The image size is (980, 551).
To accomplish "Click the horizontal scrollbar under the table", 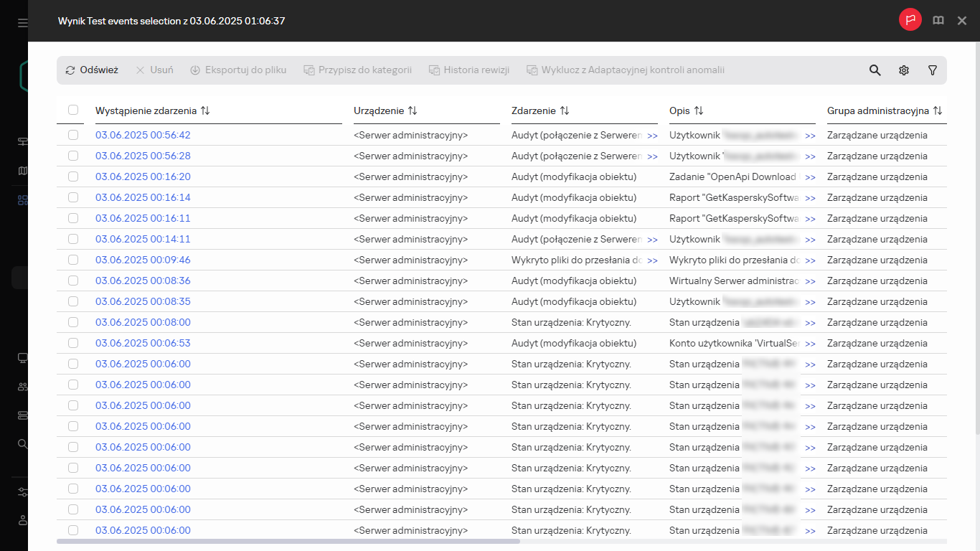I will 288,541.
